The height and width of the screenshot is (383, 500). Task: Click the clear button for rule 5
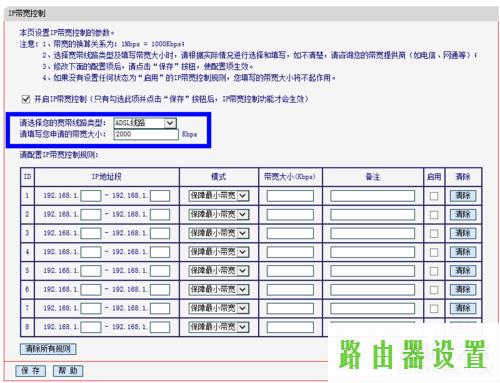pyautogui.click(x=463, y=271)
